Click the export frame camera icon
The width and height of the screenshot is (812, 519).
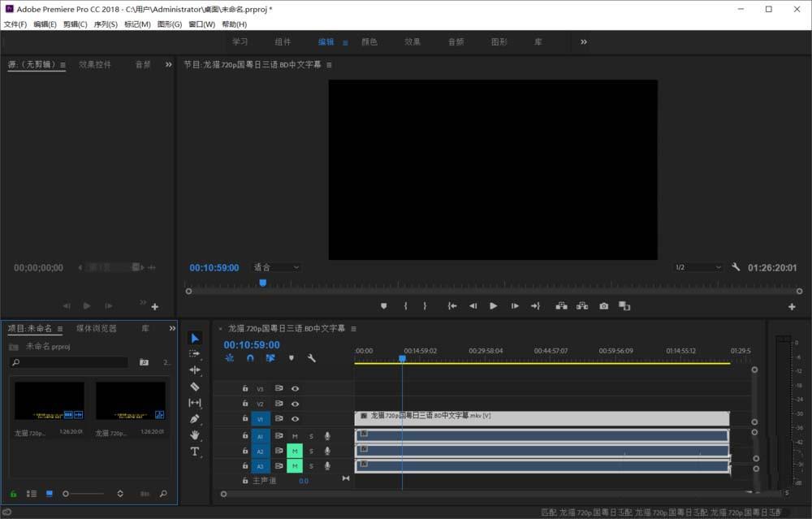pos(604,305)
